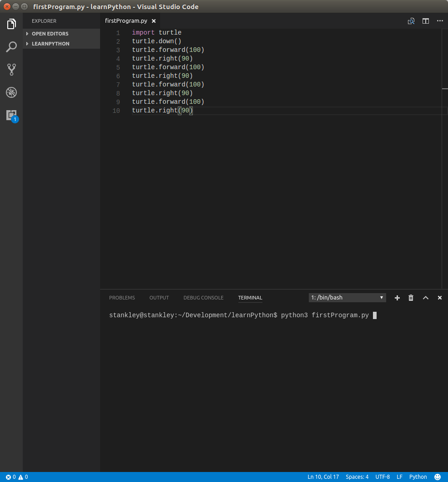Click line number 1 in the gutter

click(x=118, y=33)
